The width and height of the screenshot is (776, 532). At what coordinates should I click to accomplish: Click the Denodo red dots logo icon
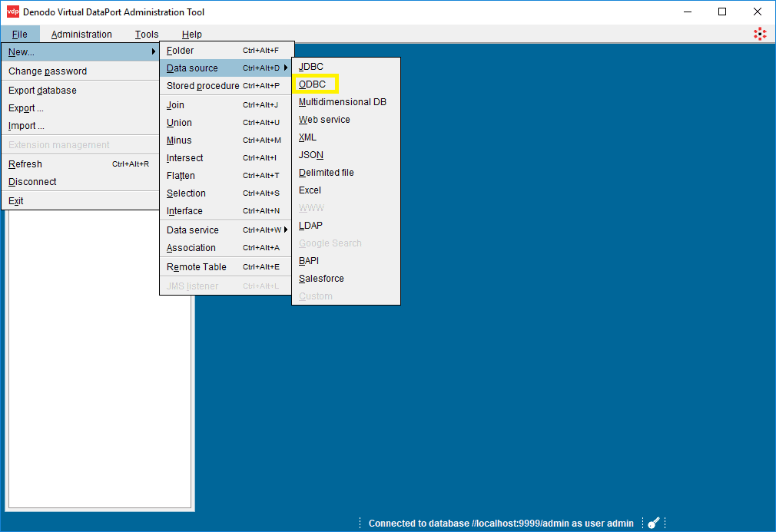point(760,34)
